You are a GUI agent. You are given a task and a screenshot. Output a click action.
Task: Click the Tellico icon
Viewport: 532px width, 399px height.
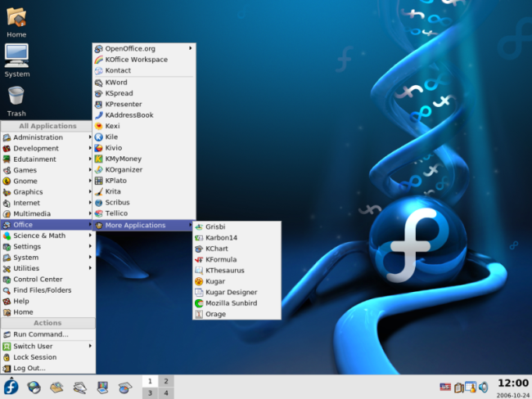pyautogui.click(x=99, y=213)
